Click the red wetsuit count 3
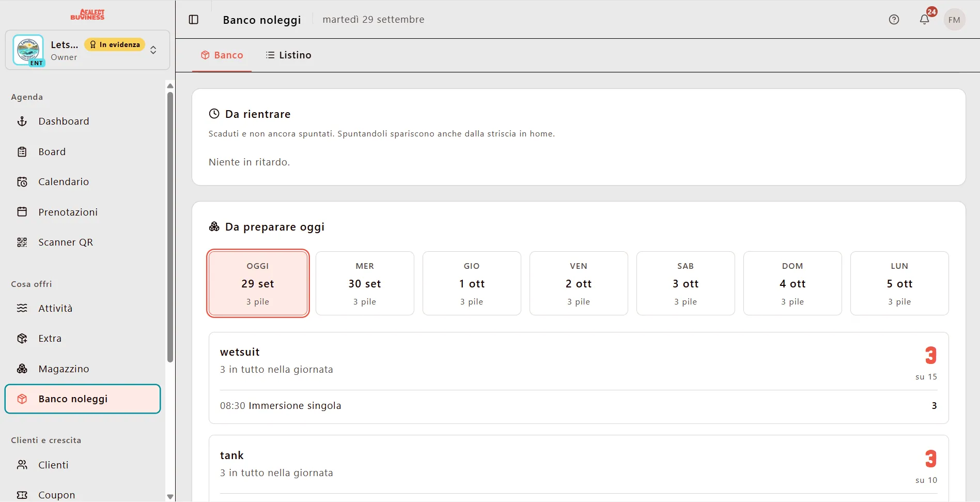Screen dimensions: 980x502 (x=931, y=355)
